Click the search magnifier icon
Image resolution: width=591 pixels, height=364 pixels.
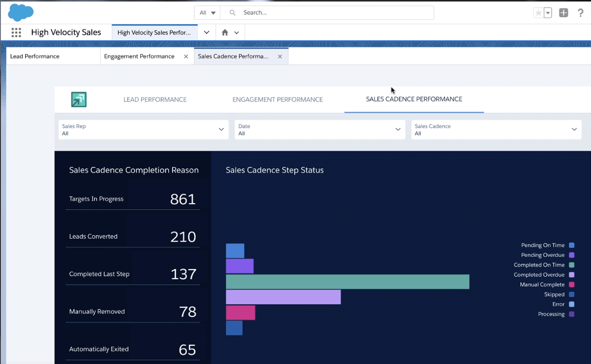click(232, 13)
